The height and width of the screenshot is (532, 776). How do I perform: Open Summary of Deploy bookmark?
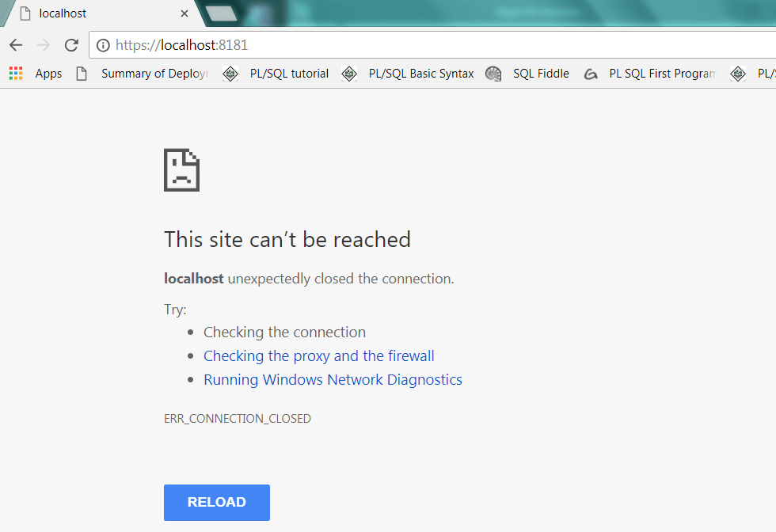tap(155, 74)
